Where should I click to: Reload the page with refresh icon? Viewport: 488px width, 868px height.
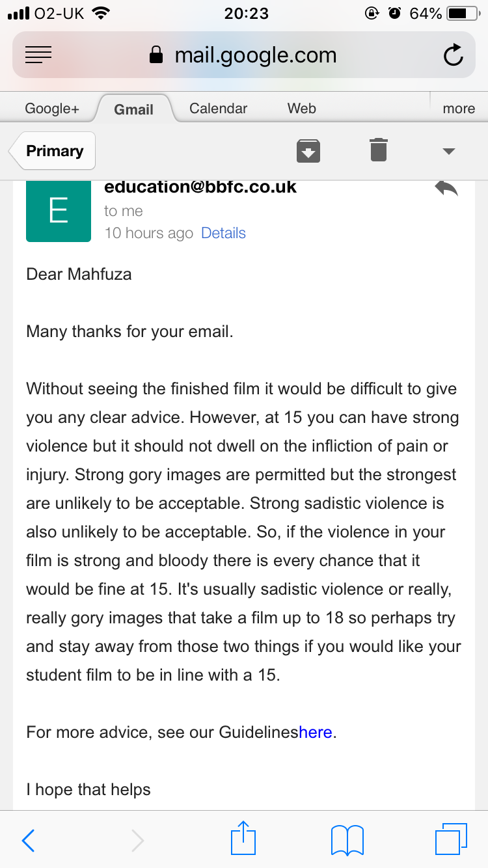[x=453, y=55]
